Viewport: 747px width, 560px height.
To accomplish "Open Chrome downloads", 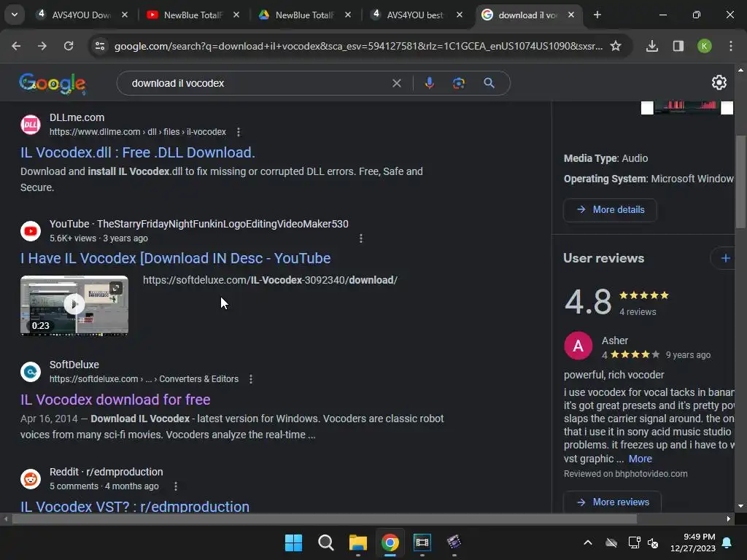I will (652, 46).
